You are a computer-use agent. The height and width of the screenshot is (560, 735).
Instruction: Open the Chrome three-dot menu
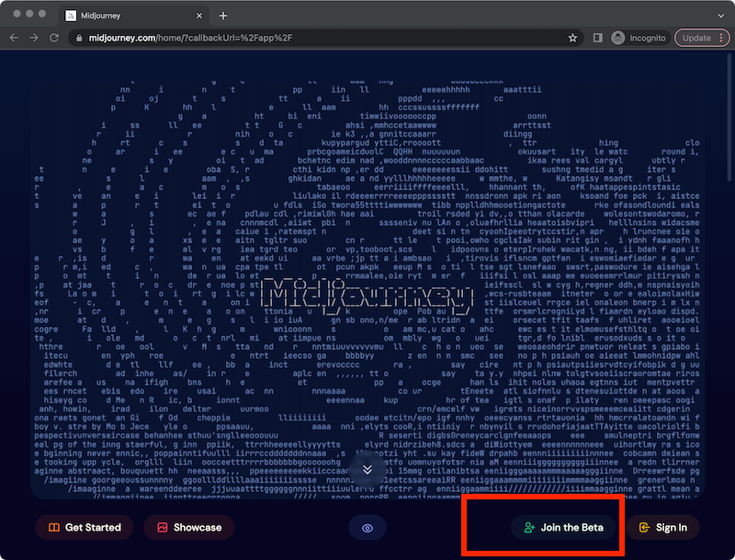coord(721,38)
